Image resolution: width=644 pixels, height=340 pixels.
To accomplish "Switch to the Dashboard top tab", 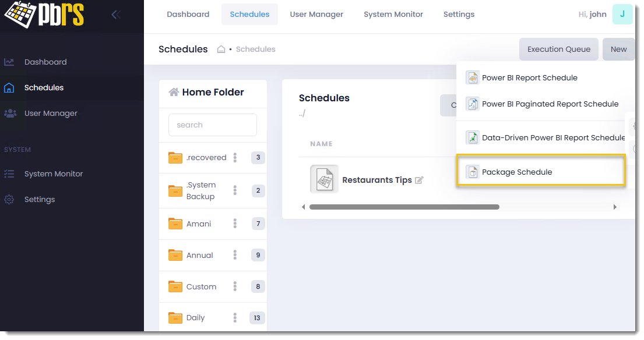I will 188,15.
